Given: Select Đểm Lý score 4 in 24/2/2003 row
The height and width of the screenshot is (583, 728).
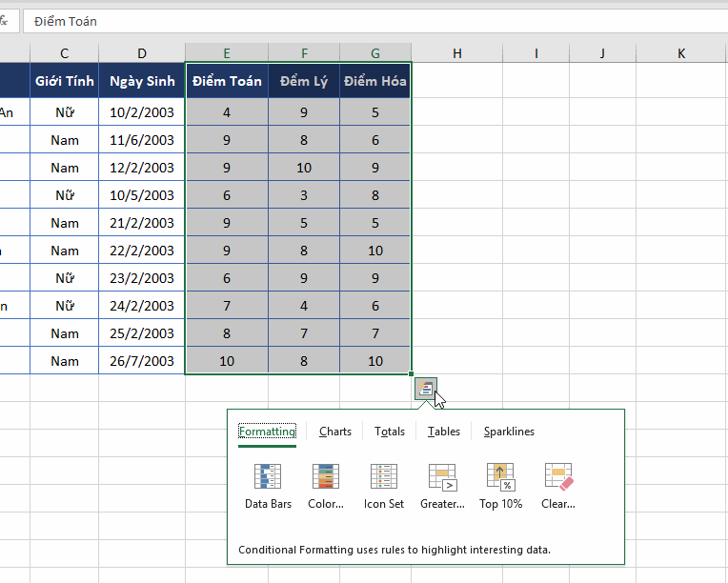Looking at the screenshot, I should coord(304,306).
